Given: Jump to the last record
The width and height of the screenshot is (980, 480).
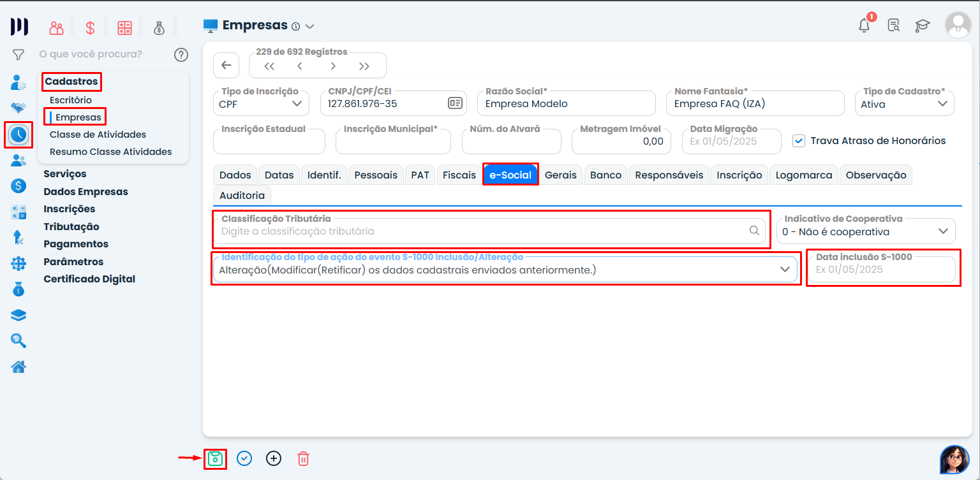Looking at the screenshot, I should tap(364, 66).
